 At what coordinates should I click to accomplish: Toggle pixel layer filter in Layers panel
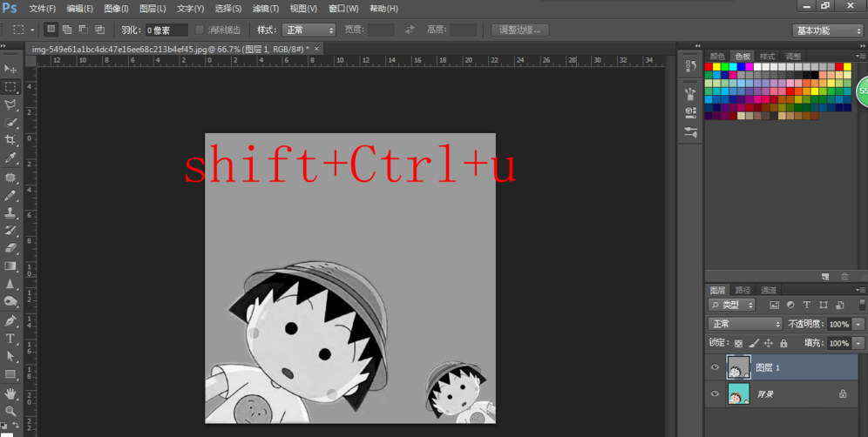[x=775, y=305]
